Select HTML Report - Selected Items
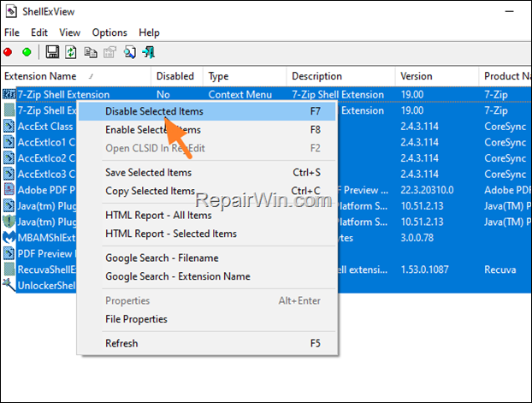 [207, 234]
